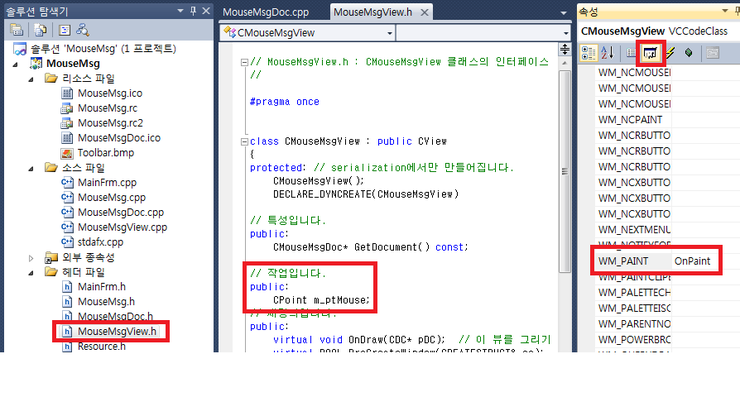Open MainFrm.h header file
740x397 pixels.
click(101, 287)
